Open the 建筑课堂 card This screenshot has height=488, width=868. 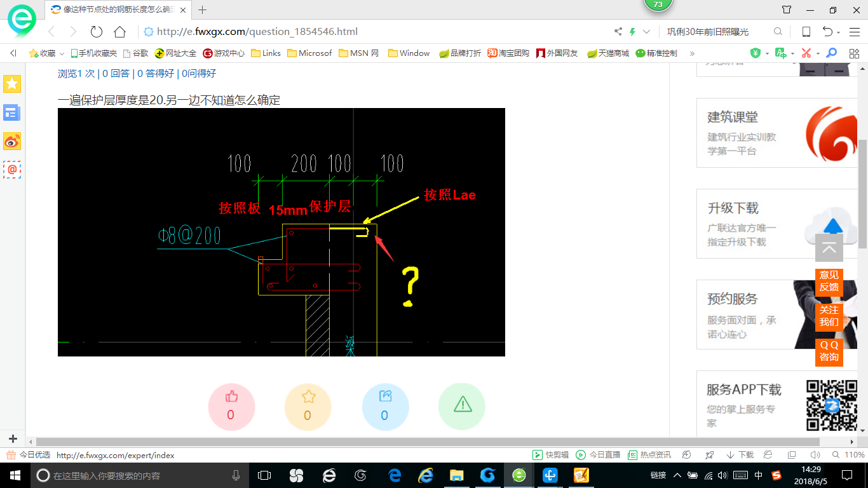click(x=776, y=133)
